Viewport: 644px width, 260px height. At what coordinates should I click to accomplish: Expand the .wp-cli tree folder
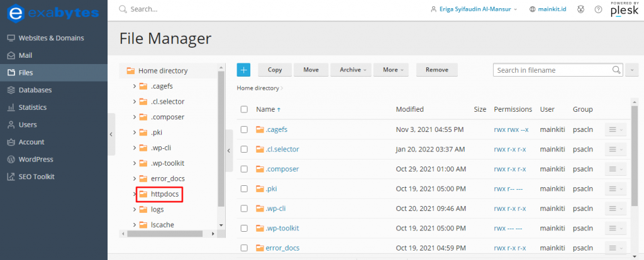[135, 148]
